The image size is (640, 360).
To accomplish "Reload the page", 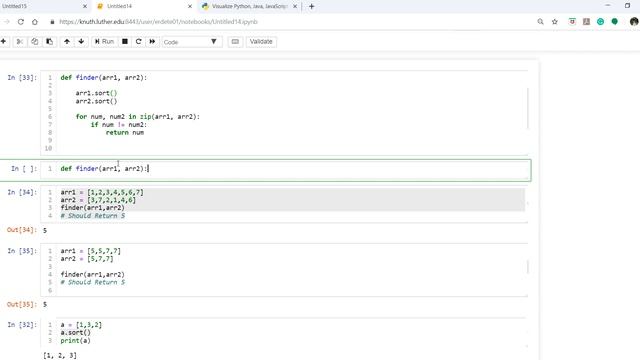I will click(20, 22).
